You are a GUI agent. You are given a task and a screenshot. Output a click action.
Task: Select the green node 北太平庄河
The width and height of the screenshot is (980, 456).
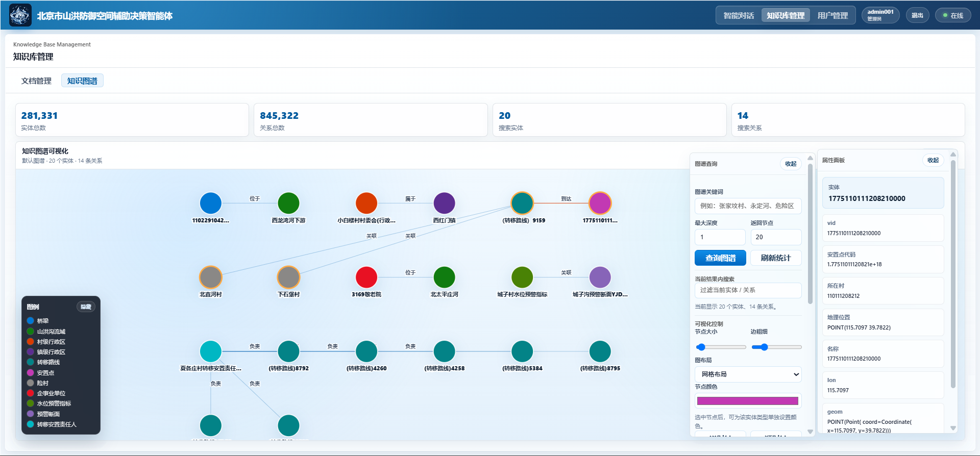(x=444, y=277)
